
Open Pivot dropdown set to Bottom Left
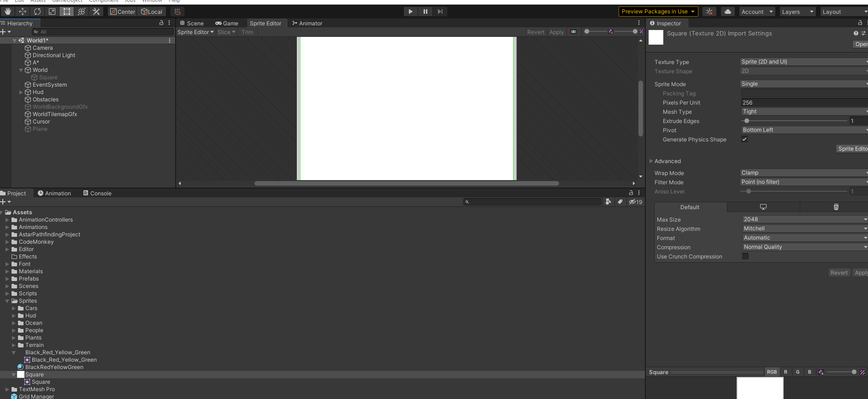[805, 130]
